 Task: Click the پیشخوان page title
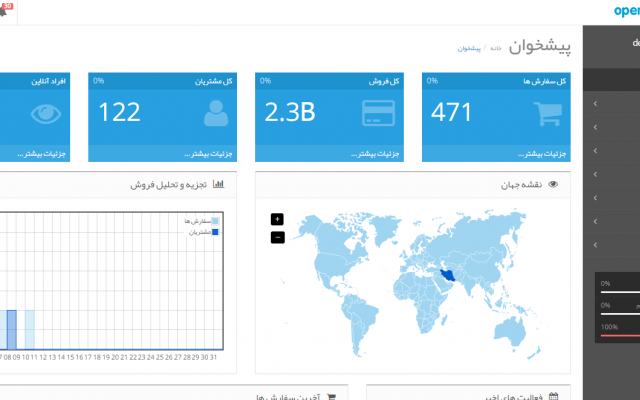(x=540, y=47)
